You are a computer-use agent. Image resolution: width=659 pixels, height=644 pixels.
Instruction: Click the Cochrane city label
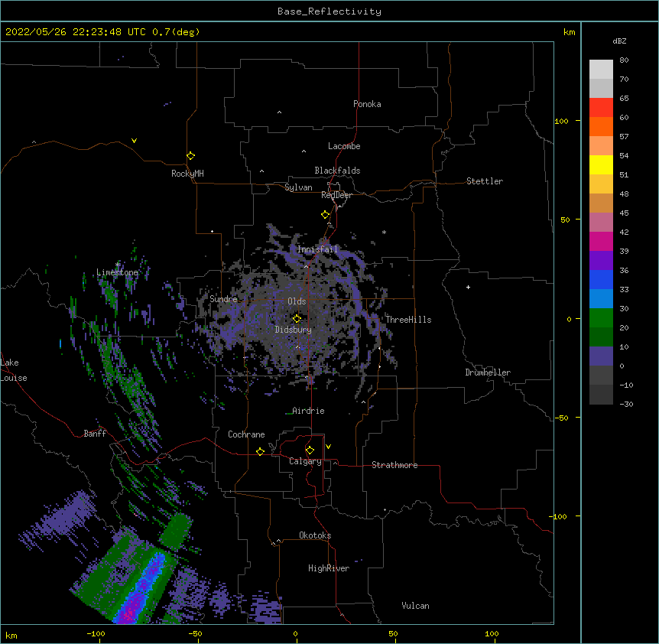[246, 434]
